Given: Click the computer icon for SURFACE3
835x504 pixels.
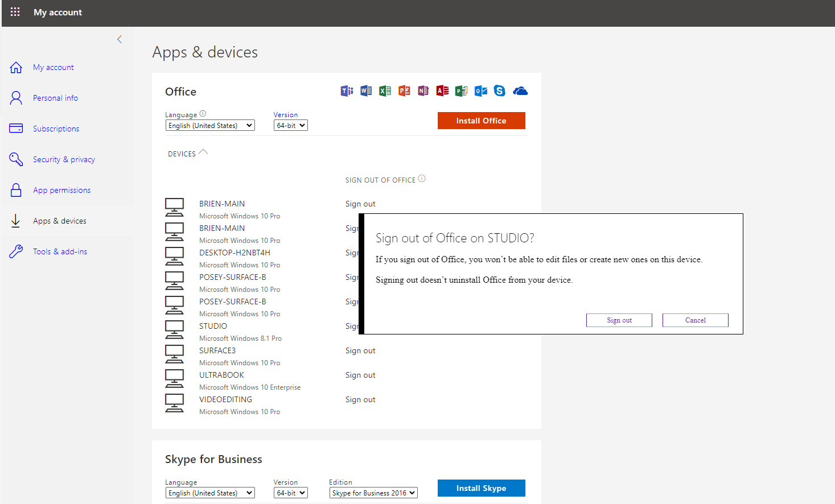Looking at the screenshot, I should [174, 354].
